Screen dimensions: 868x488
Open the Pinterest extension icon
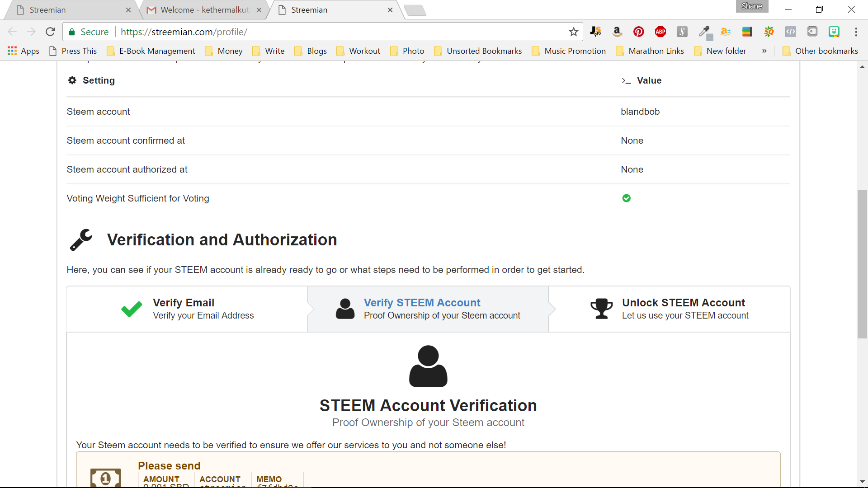[x=638, y=32]
